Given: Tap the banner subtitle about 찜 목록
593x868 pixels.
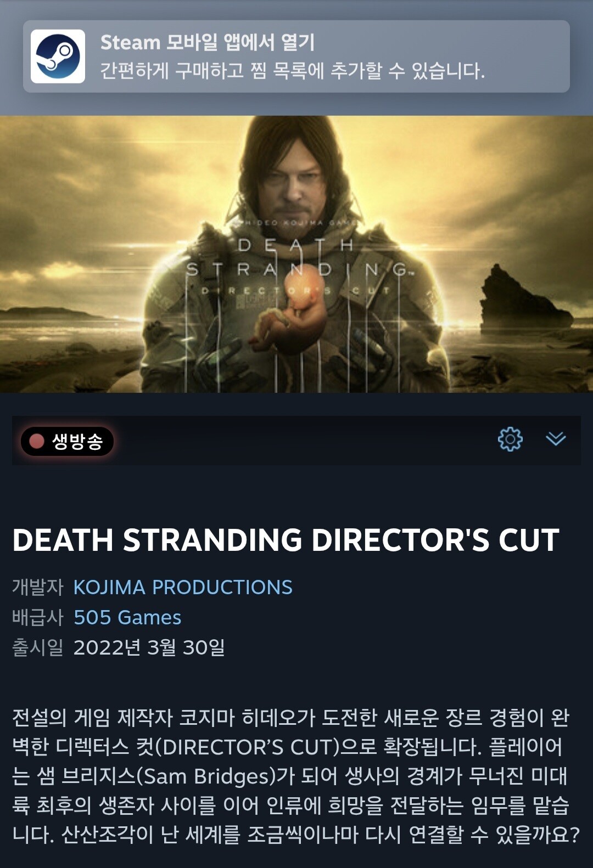Looking at the screenshot, I should tap(293, 71).
